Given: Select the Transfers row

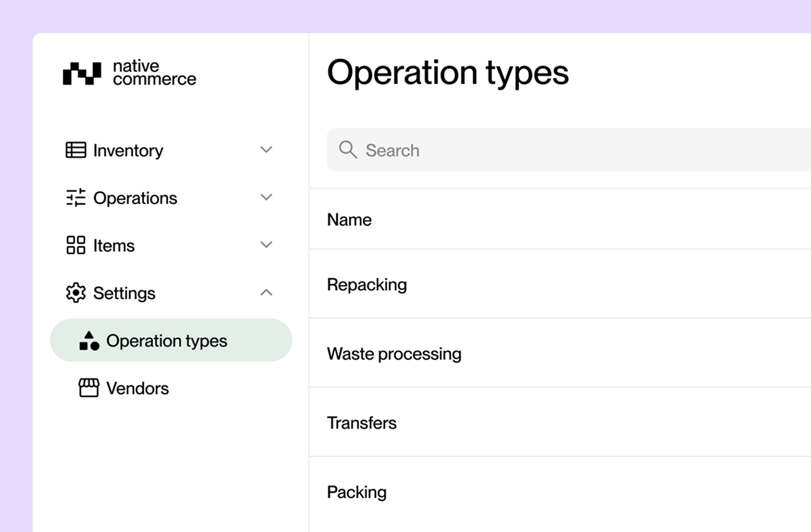Looking at the screenshot, I should coord(361,423).
